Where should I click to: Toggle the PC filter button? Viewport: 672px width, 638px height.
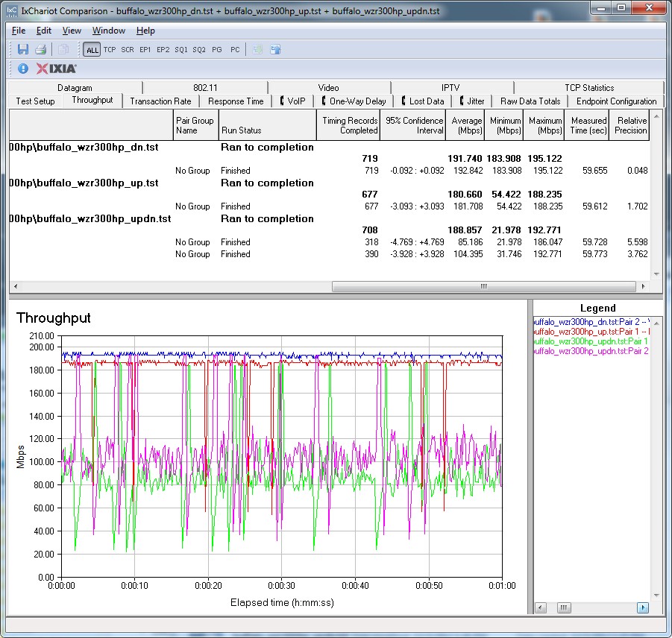pos(235,50)
